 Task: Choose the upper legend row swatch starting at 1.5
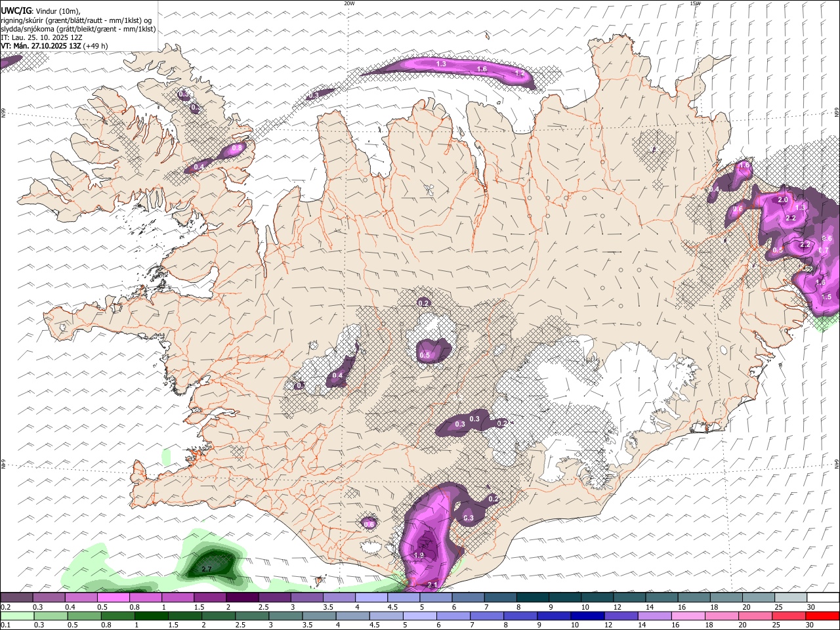210,597
